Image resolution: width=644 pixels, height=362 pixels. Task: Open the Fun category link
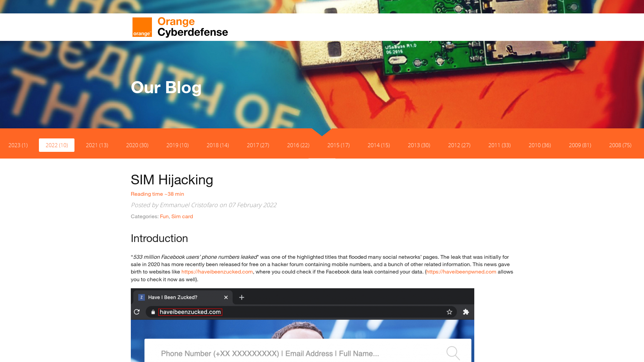point(164,217)
